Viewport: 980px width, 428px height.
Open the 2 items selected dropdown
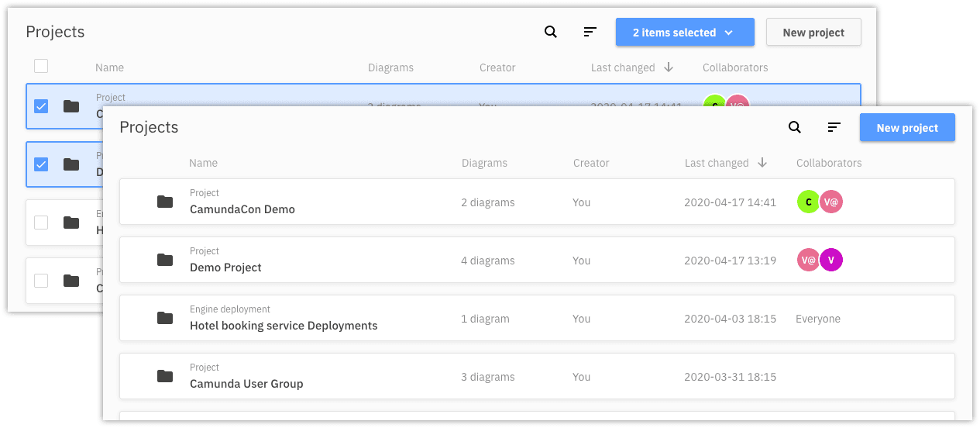[x=685, y=33]
